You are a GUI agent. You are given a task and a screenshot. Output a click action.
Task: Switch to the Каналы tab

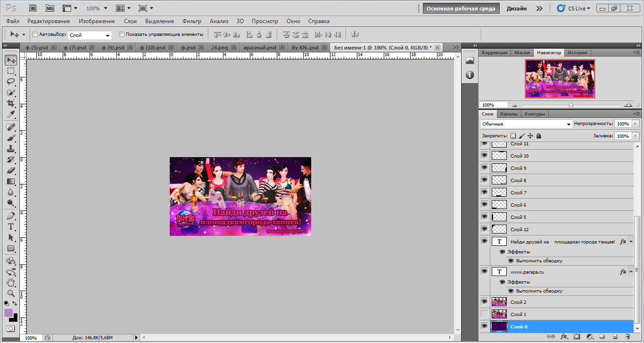pos(509,114)
